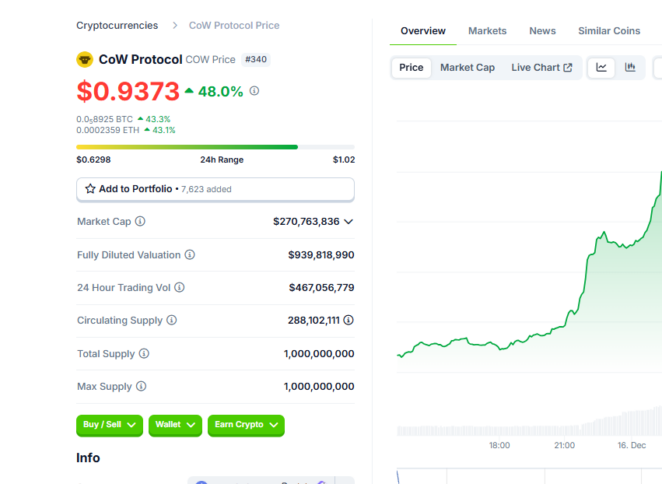The image size is (662, 484).
Task: Click the 48.0% change value
Action: click(x=220, y=91)
